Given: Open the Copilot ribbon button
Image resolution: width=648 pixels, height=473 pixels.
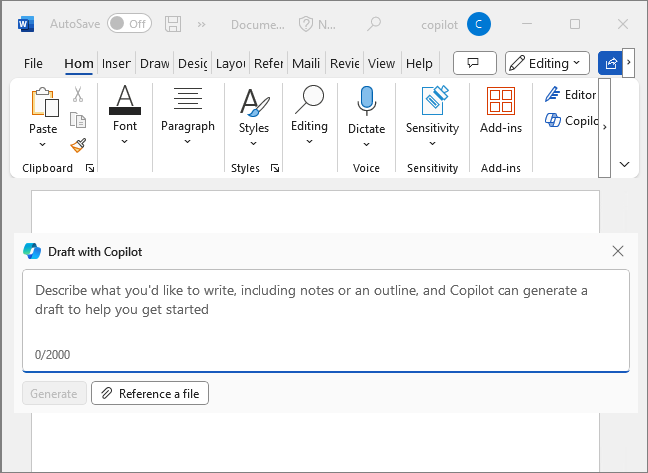Looking at the screenshot, I should click(x=571, y=121).
